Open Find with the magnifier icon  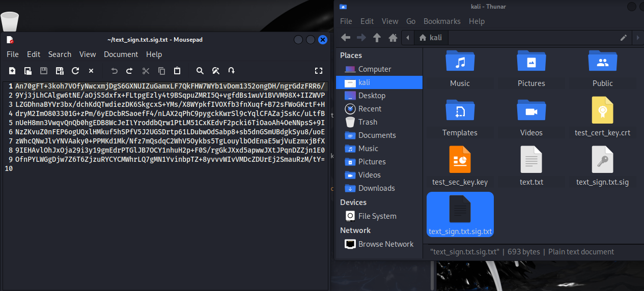pyautogui.click(x=200, y=71)
